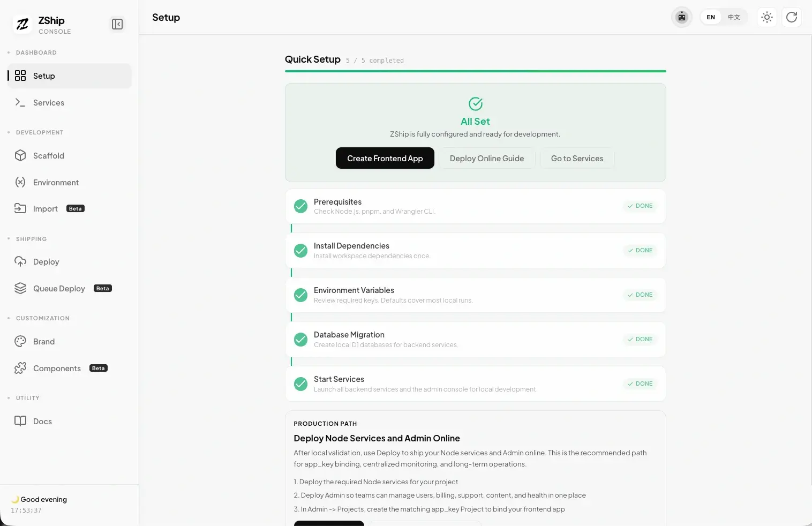Select the Import icon
812x526 pixels.
(x=20, y=208)
